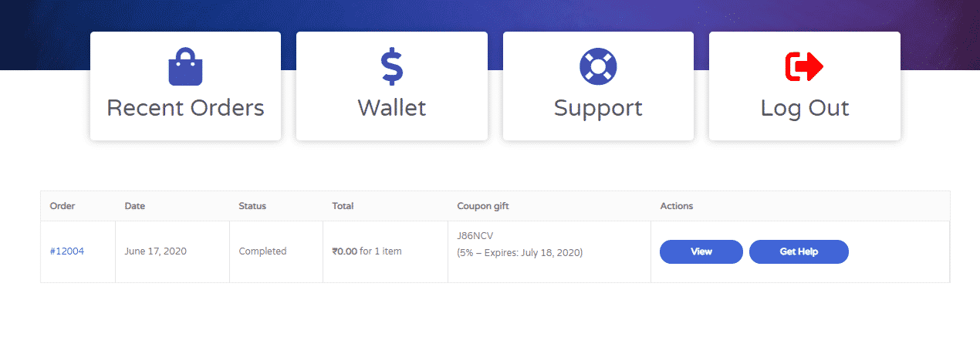Viewport: 980px width, 344px height.
Task: Click the lifebuoy Support icon
Action: 598,67
